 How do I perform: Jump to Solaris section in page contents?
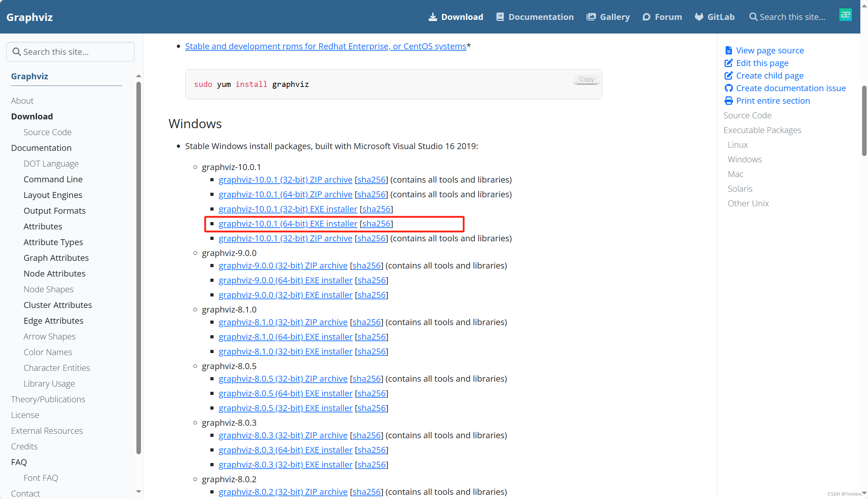(740, 189)
